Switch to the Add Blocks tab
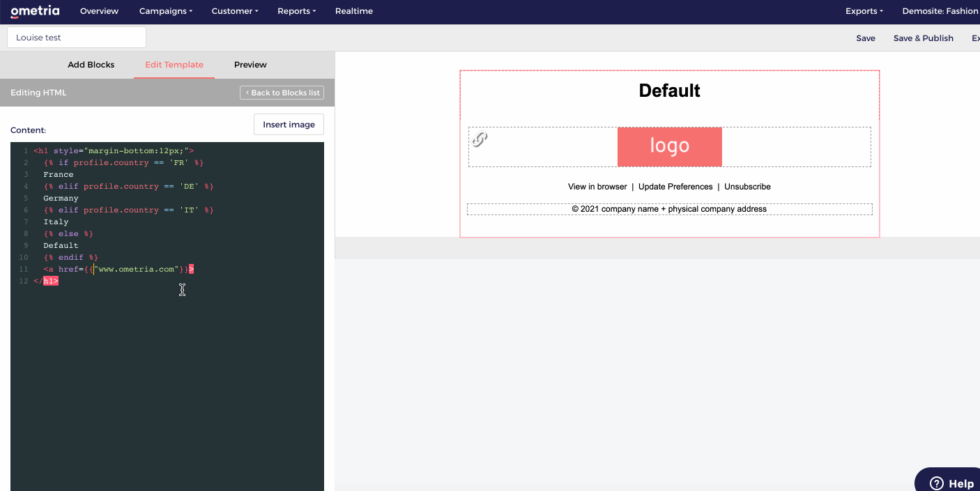The height and width of the screenshot is (491, 980). 91,65
